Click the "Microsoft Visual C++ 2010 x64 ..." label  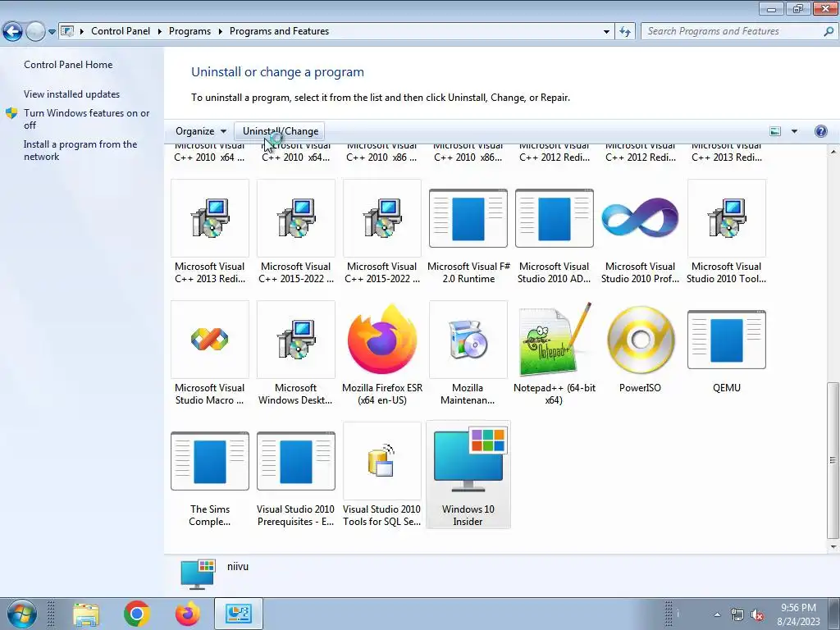pos(209,152)
